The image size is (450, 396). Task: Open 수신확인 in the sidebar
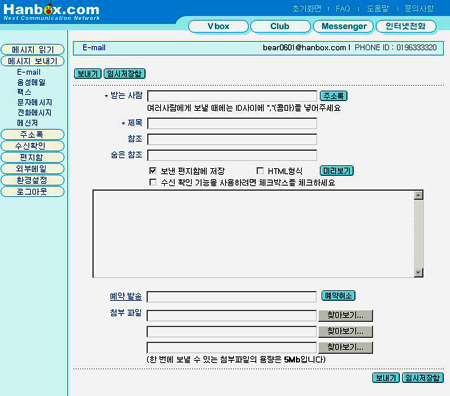32,146
